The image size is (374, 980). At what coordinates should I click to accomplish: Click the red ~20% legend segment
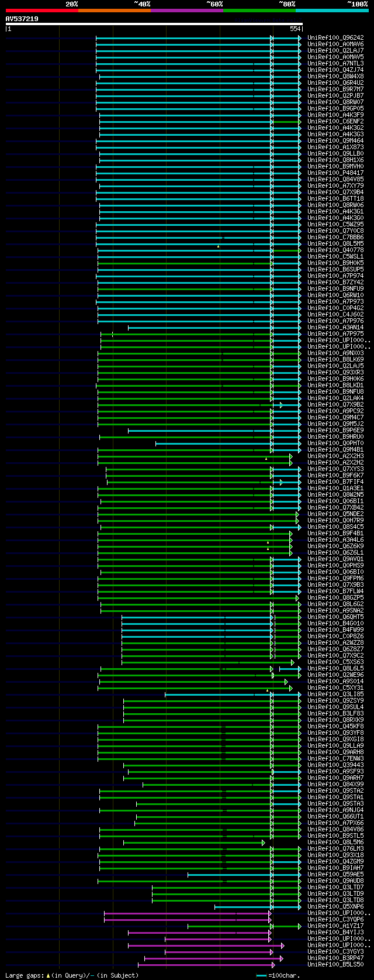point(42,11)
